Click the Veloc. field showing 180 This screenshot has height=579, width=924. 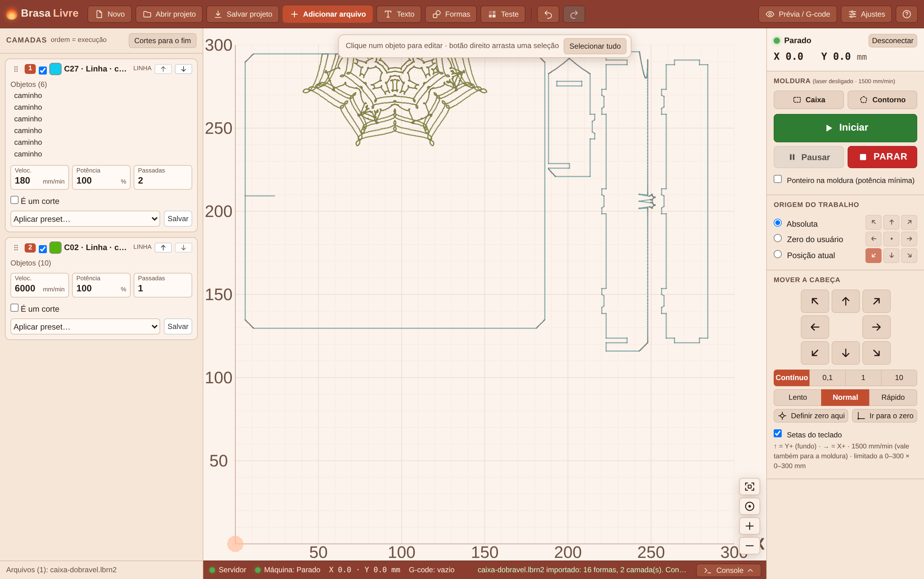pyautogui.click(x=39, y=177)
